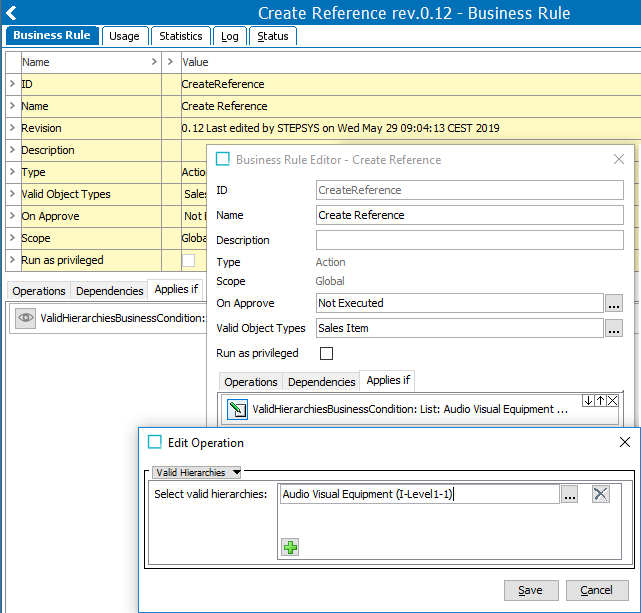Viewport: 641px width, 613px height.
Task: Click eye icon beside ValidHierarchiesBusinessCondition
Action: tap(25, 317)
